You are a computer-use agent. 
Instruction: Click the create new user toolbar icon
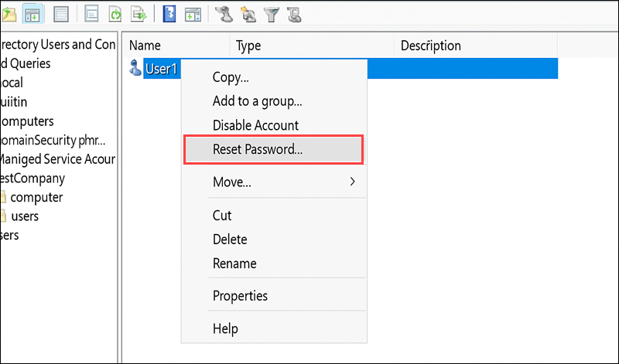click(224, 15)
